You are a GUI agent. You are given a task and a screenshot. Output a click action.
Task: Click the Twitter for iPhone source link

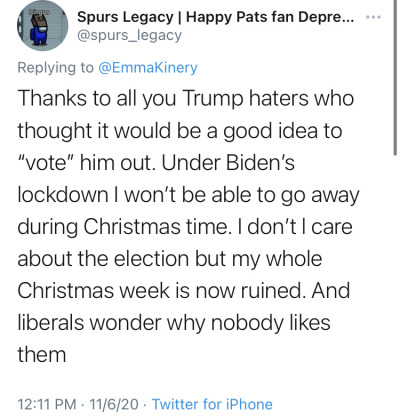tap(212, 404)
